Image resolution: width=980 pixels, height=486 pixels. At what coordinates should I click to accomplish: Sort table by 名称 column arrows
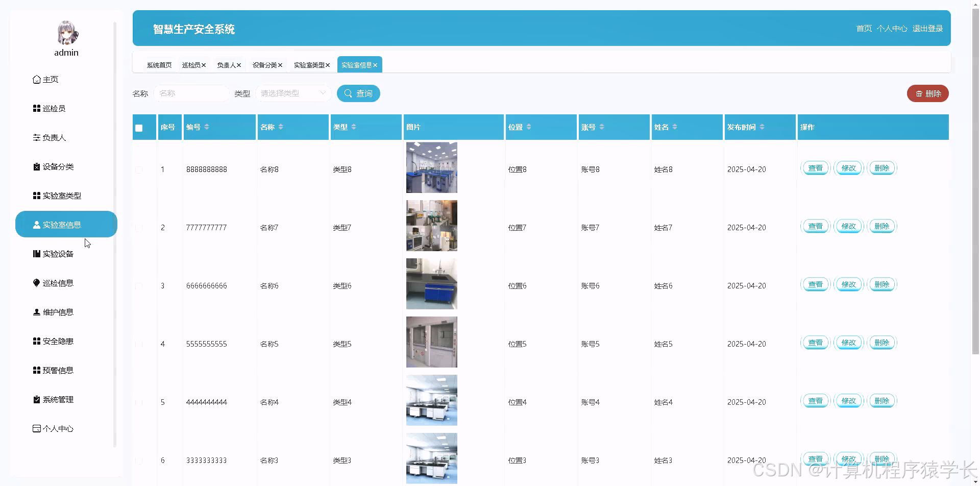coord(281,127)
